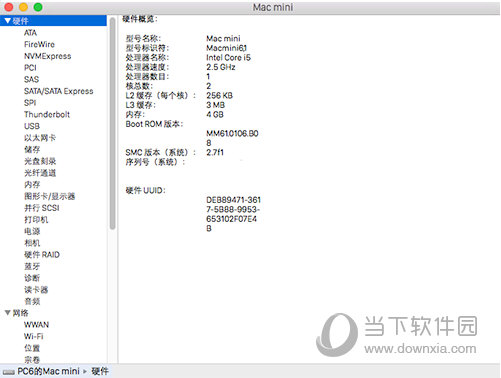Open SATA/SATA Express entry
501x378 pixels.
(x=59, y=91)
